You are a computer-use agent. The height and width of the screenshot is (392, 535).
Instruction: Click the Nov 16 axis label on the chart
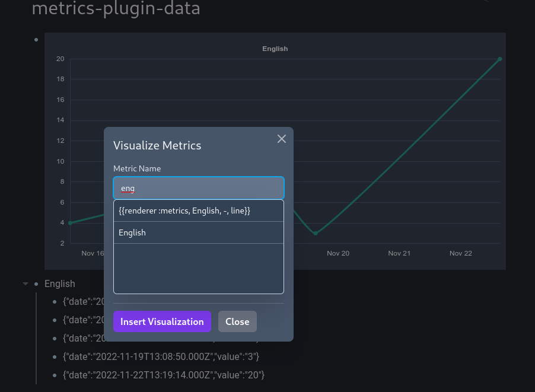pyautogui.click(x=93, y=253)
